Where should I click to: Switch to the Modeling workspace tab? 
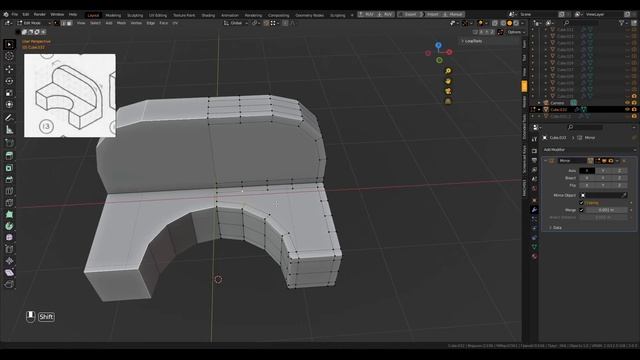pyautogui.click(x=113, y=15)
